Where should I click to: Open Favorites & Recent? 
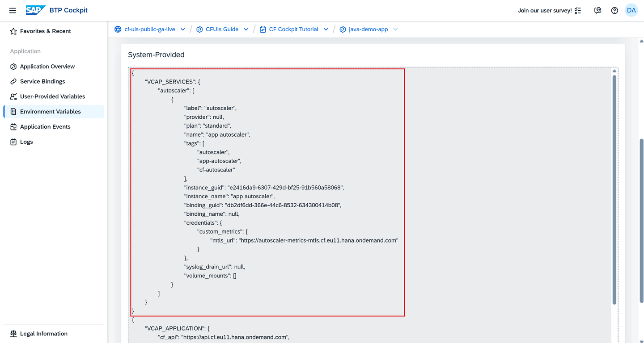click(x=54, y=31)
